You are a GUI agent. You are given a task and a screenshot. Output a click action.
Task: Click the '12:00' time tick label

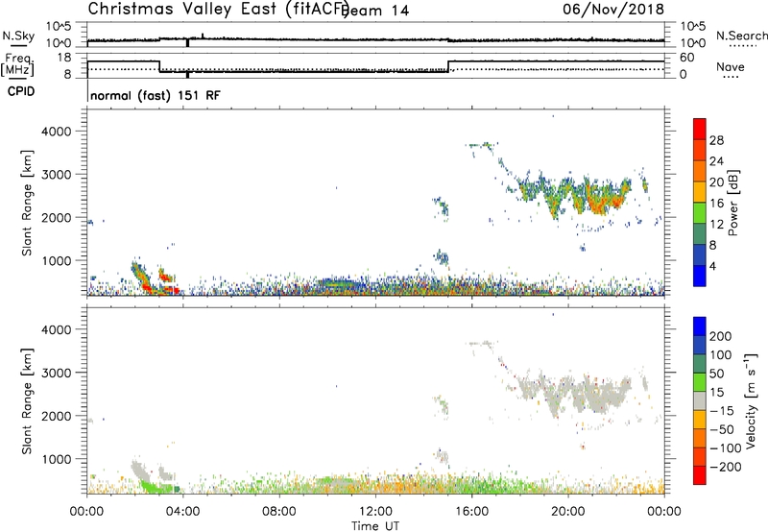(x=375, y=512)
